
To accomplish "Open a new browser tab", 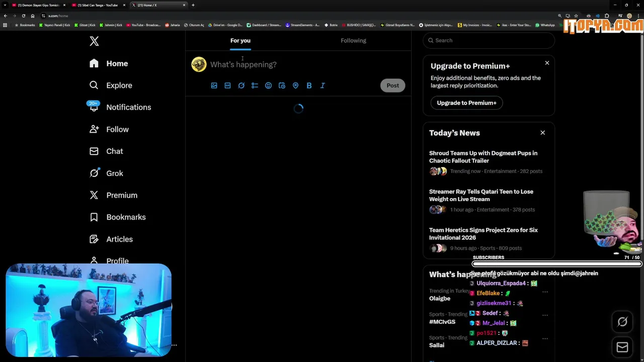I will click(193, 5).
